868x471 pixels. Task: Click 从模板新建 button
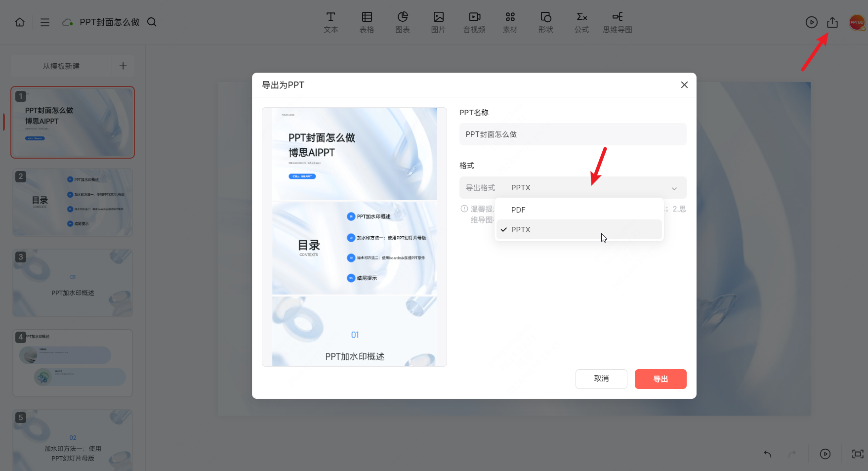[x=61, y=66]
